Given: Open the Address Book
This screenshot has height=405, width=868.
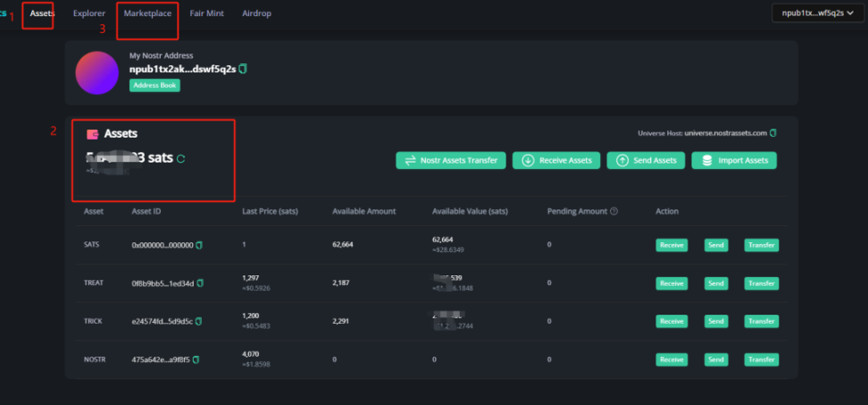Looking at the screenshot, I should (154, 86).
